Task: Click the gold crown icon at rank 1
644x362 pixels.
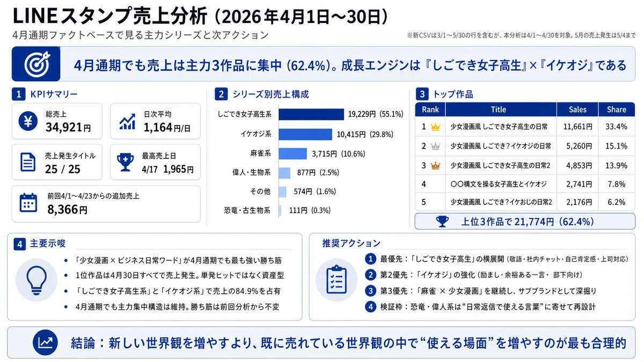Action: 435,128
